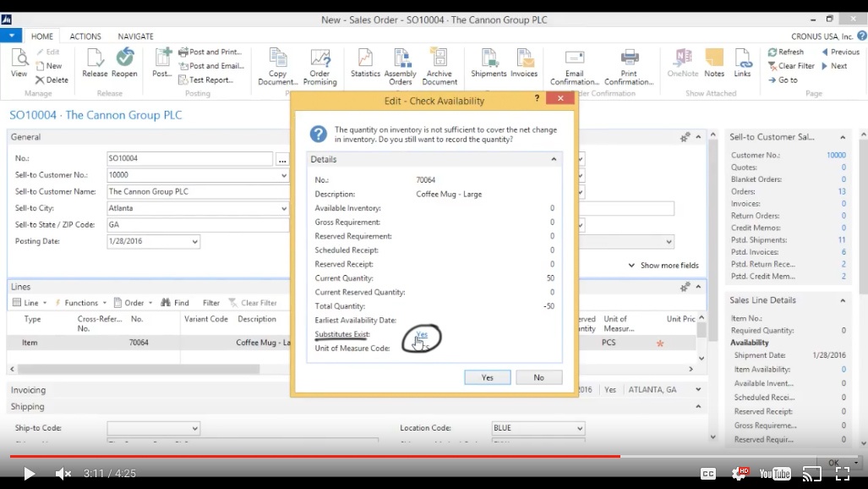Switch to the NAVIGATE ribbon tab
Screen dimensions: 868x489
point(135,36)
